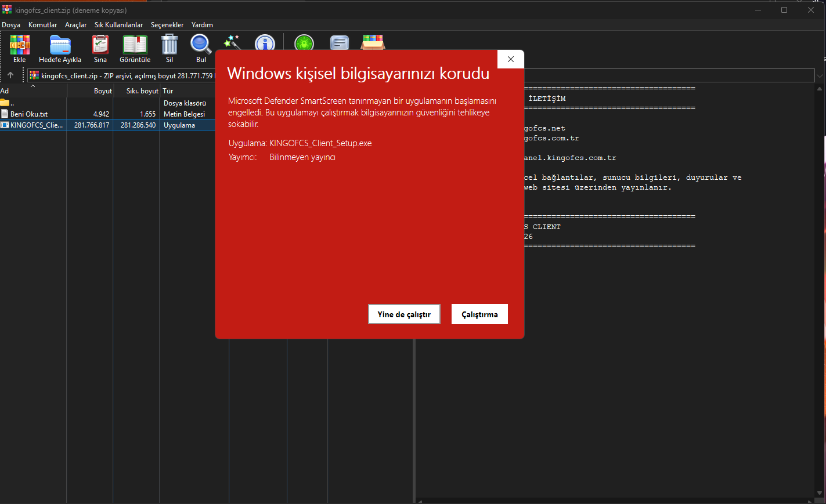Click the 'Çalıştırma' button

pyautogui.click(x=479, y=314)
